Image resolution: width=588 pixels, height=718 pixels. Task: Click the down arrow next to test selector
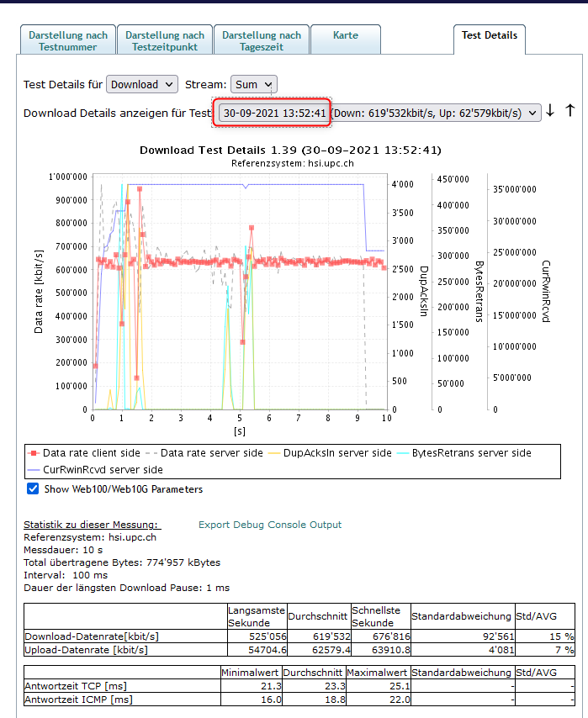(x=550, y=112)
